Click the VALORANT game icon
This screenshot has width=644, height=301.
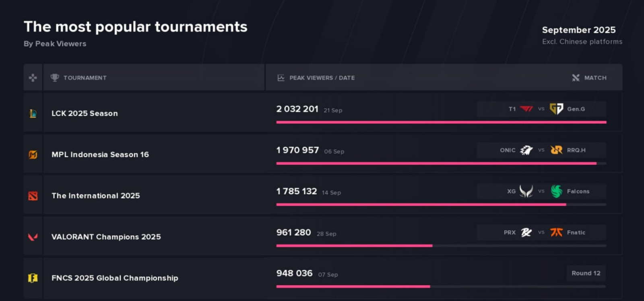coord(33,237)
